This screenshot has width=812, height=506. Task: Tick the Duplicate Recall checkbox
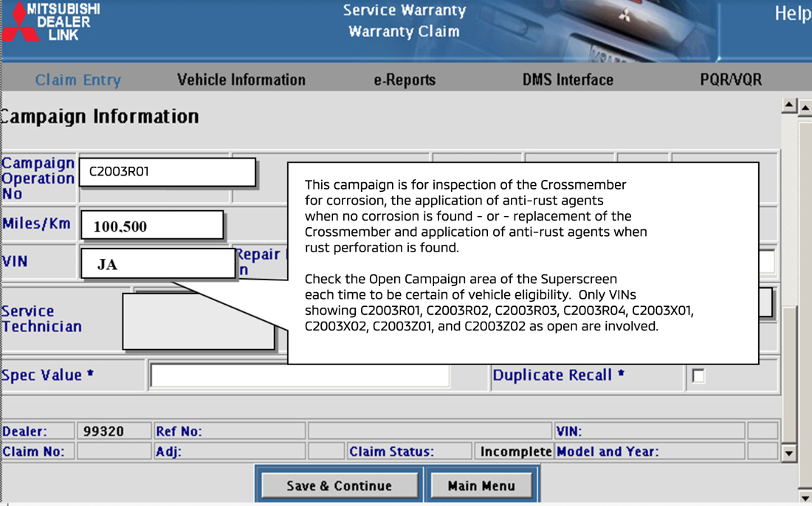(698, 376)
